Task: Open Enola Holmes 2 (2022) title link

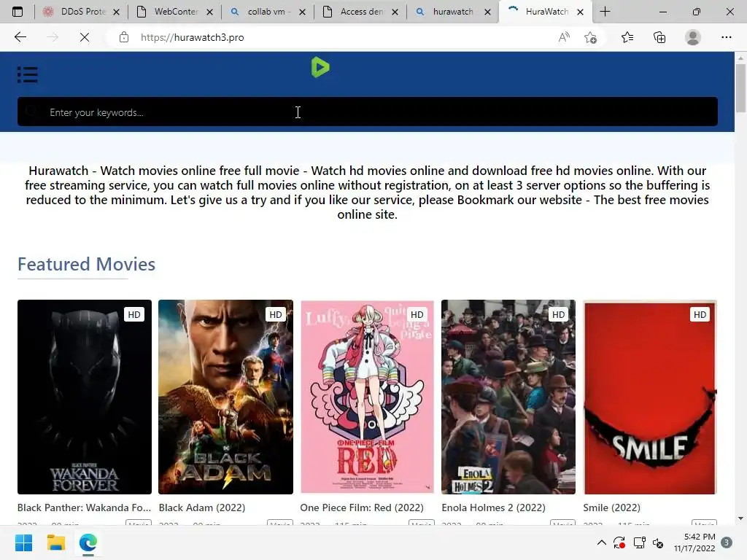Action: tap(494, 507)
